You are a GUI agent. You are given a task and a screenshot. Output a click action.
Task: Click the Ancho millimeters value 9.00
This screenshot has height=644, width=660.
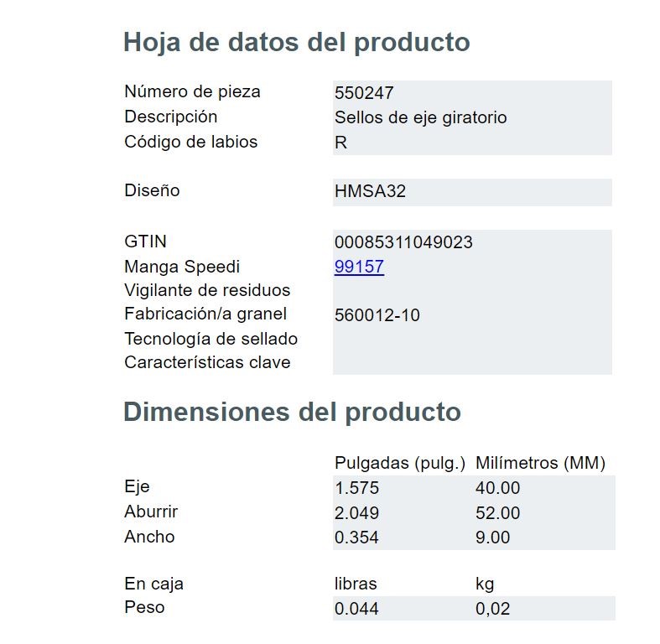[493, 538]
